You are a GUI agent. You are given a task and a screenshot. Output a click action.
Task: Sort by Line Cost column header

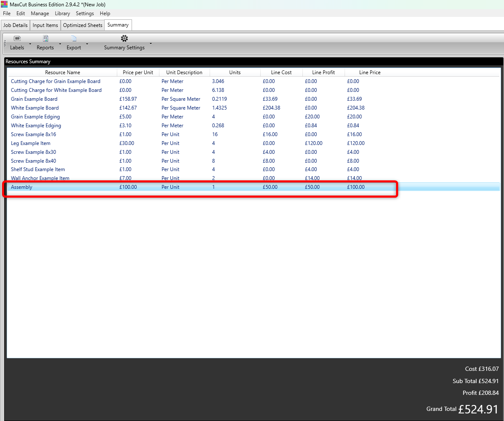coord(281,72)
